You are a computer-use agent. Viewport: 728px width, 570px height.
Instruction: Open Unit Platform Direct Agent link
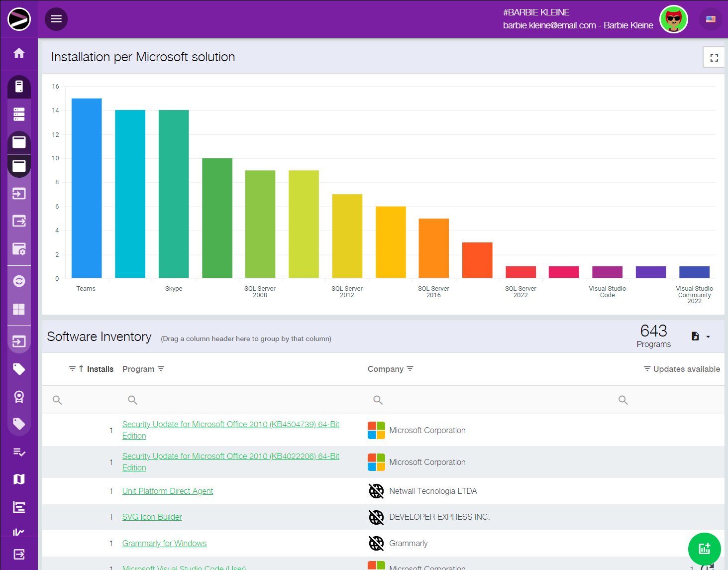(168, 491)
